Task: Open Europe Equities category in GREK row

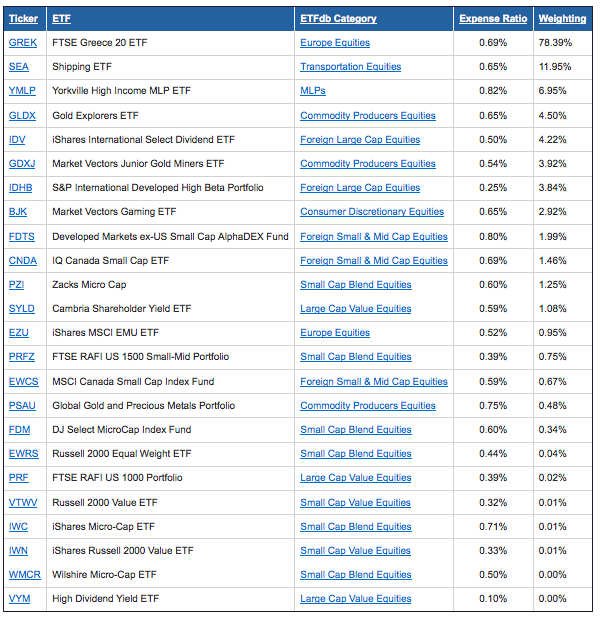Action: [x=335, y=43]
